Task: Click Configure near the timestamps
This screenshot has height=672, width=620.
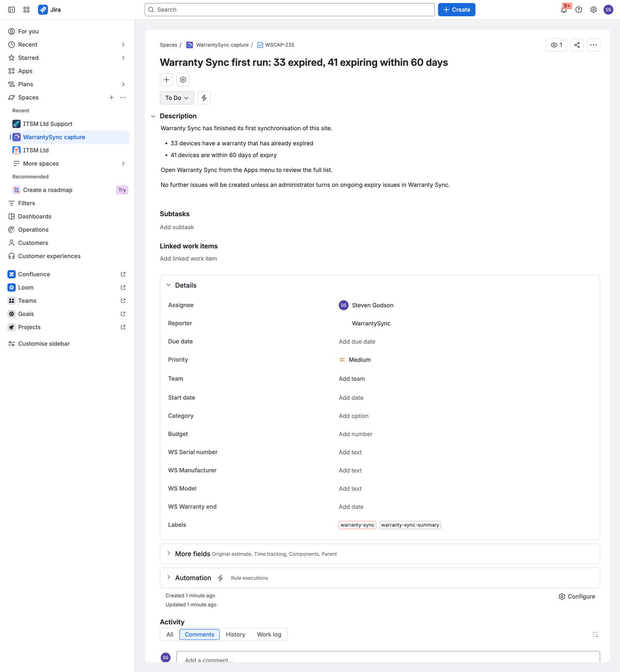Action: [x=577, y=596]
